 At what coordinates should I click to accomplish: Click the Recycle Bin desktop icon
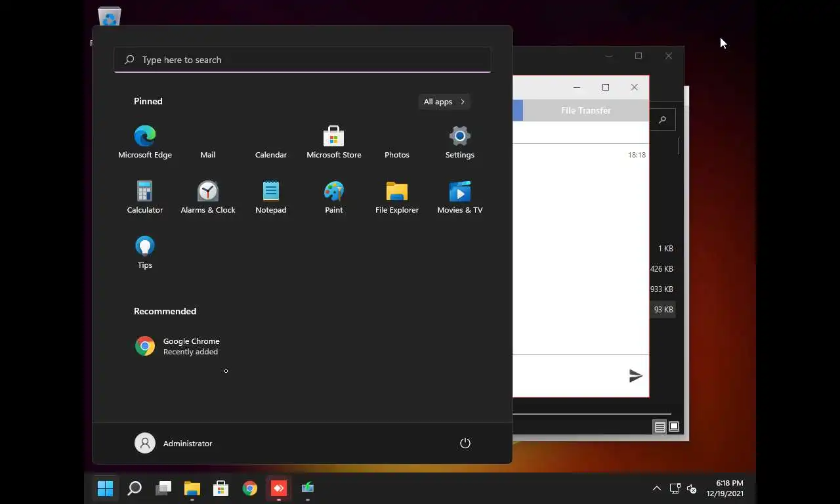pyautogui.click(x=109, y=16)
